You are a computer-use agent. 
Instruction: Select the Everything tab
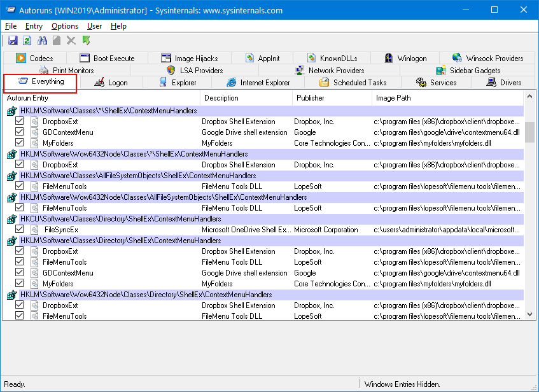tap(41, 82)
